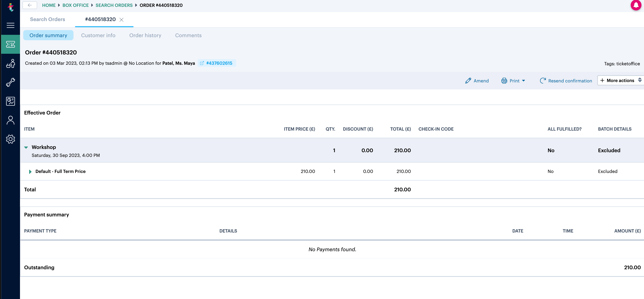Click the Workshop item name
Image resolution: width=644 pixels, height=299 pixels.
[44, 147]
